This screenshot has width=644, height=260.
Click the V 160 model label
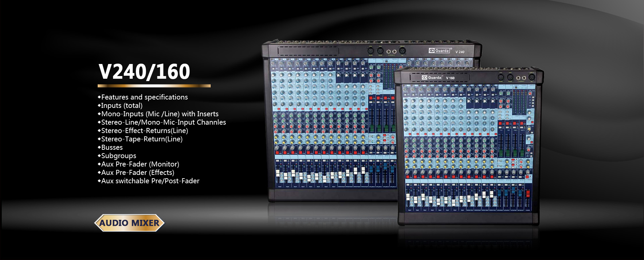(450, 78)
